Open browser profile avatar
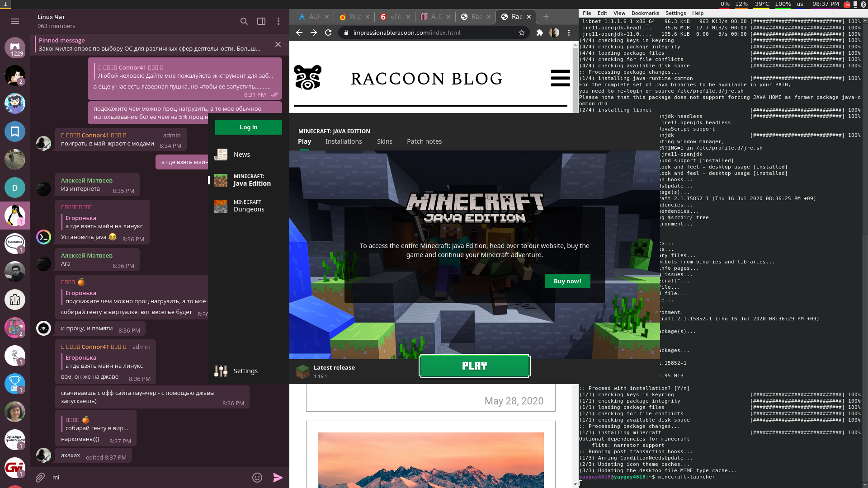This screenshot has height=488, width=868. [x=554, y=33]
